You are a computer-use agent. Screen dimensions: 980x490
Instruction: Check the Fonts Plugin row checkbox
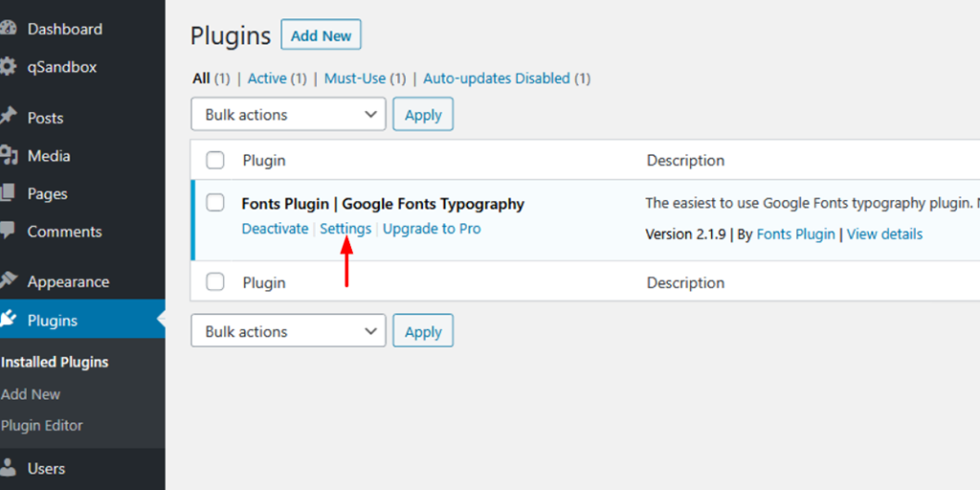click(x=215, y=203)
